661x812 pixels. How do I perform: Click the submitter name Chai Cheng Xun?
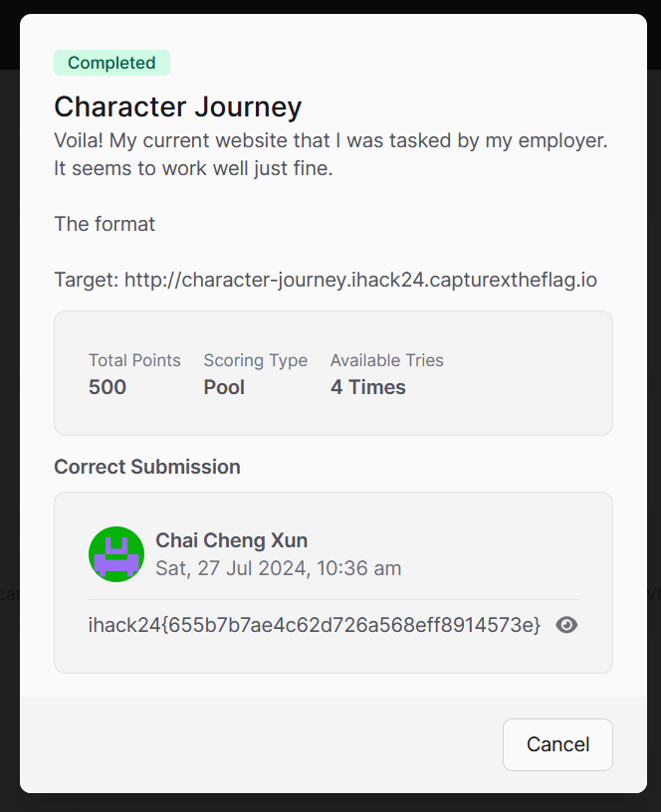tap(232, 540)
